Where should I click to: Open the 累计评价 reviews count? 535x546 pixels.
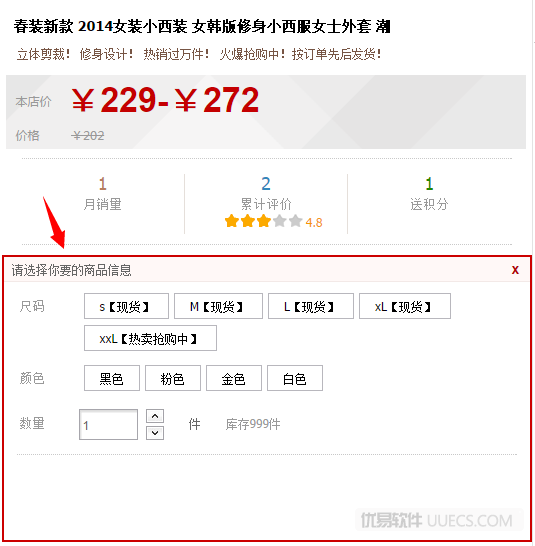pos(266,184)
